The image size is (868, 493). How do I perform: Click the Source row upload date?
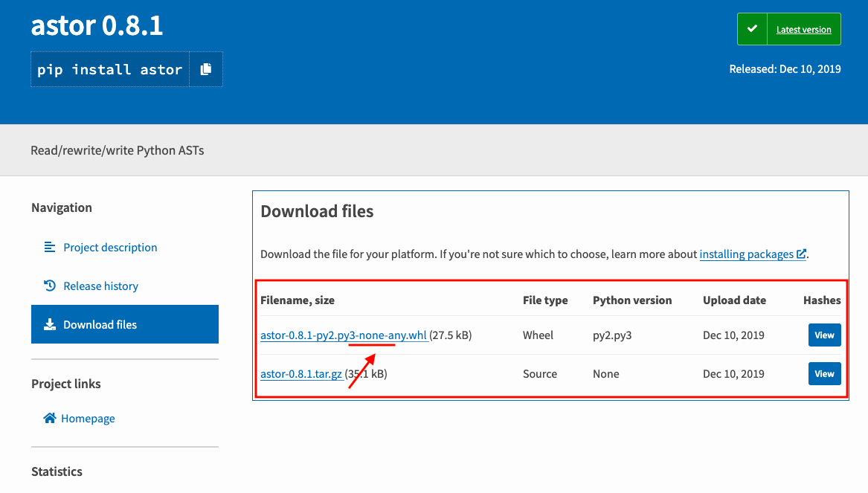[x=733, y=374]
